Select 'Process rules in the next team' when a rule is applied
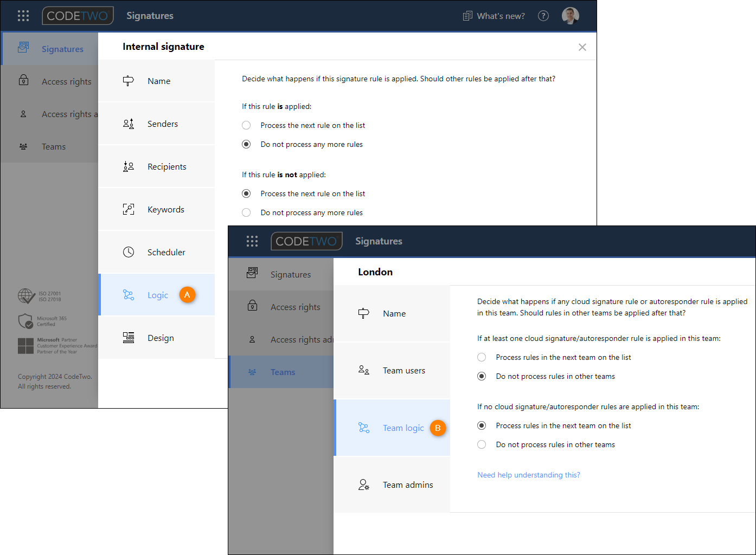Viewport: 756px width, 555px height. (482, 357)
